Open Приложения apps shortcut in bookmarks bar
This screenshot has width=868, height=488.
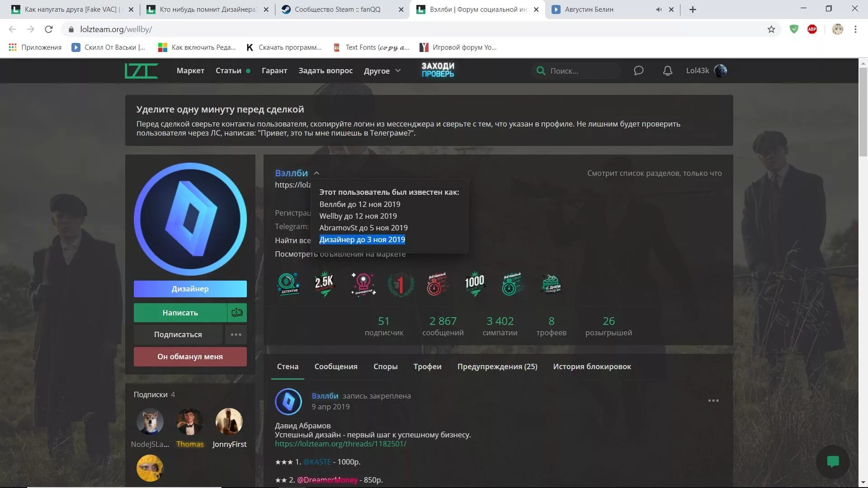[35, 47]
